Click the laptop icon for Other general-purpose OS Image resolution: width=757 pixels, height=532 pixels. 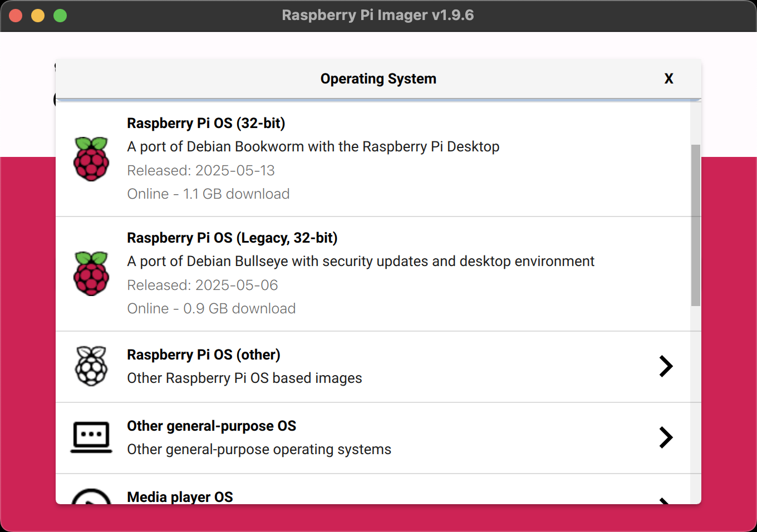91,437
